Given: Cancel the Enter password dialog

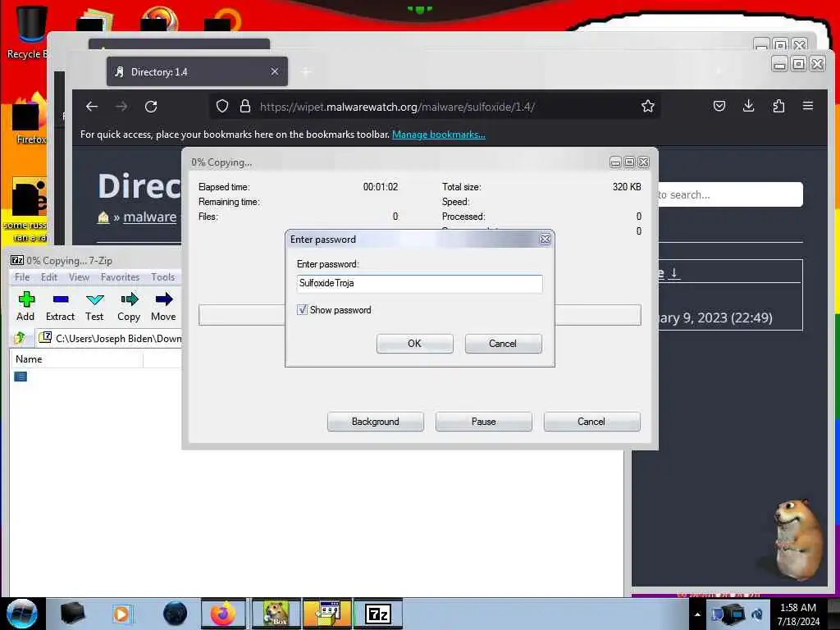Looking at the screenshot, I should coord(503,344).
